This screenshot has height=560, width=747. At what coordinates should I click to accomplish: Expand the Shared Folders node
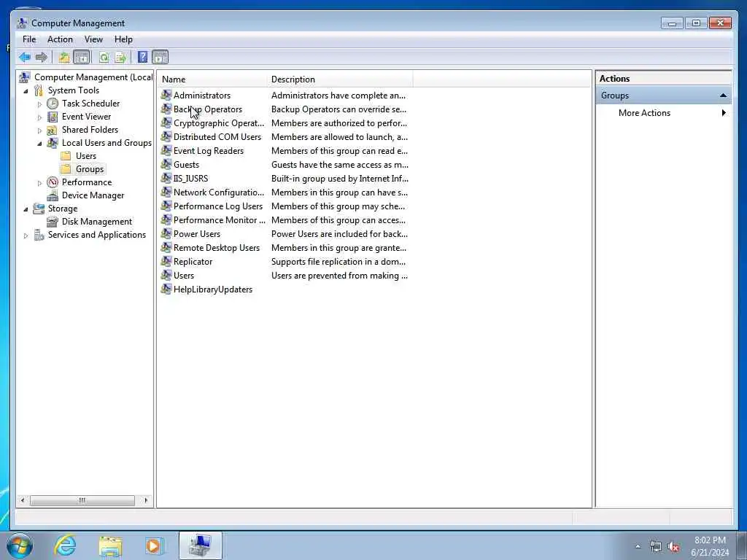pos(39,131)
